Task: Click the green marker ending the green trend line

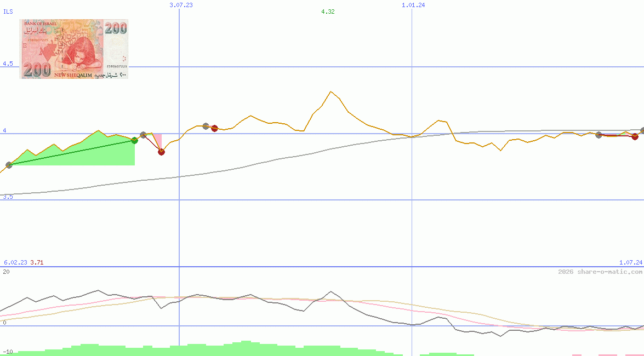Action: click(134, 141)
